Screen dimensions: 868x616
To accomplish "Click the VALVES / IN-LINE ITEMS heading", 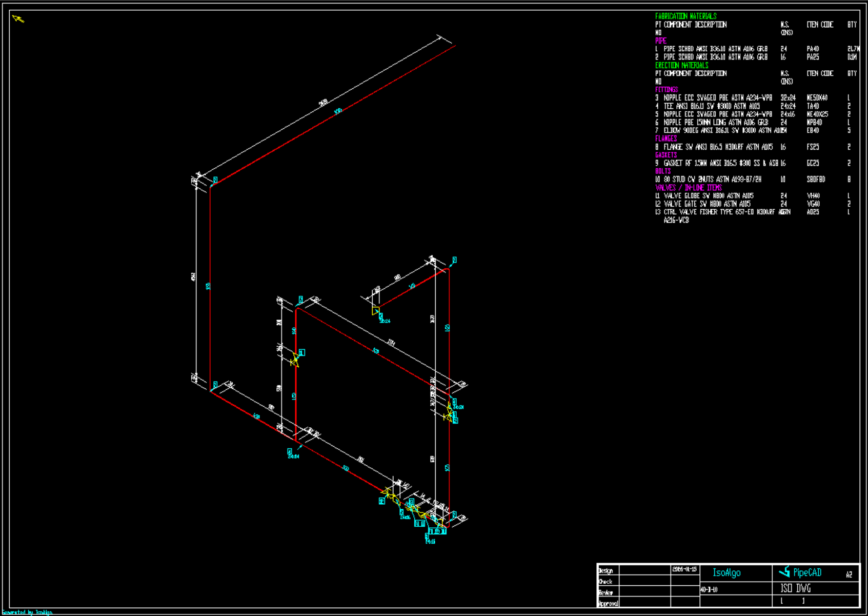I will coord(689,188).
